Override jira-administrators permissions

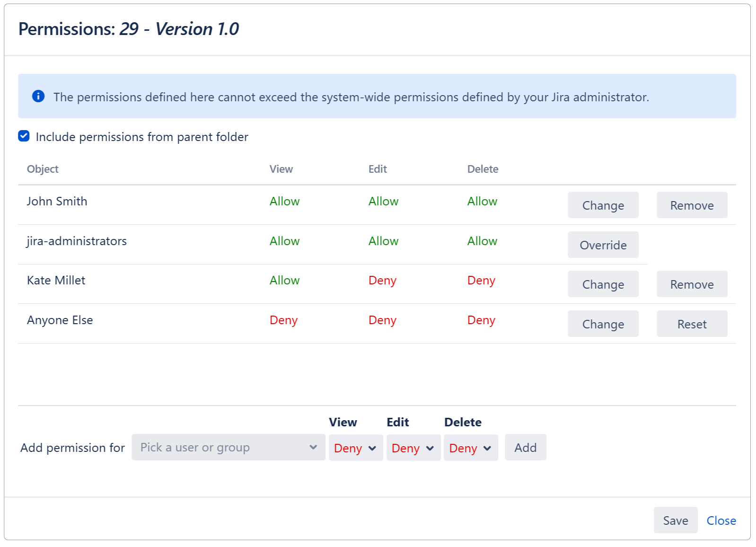point(603,245)
